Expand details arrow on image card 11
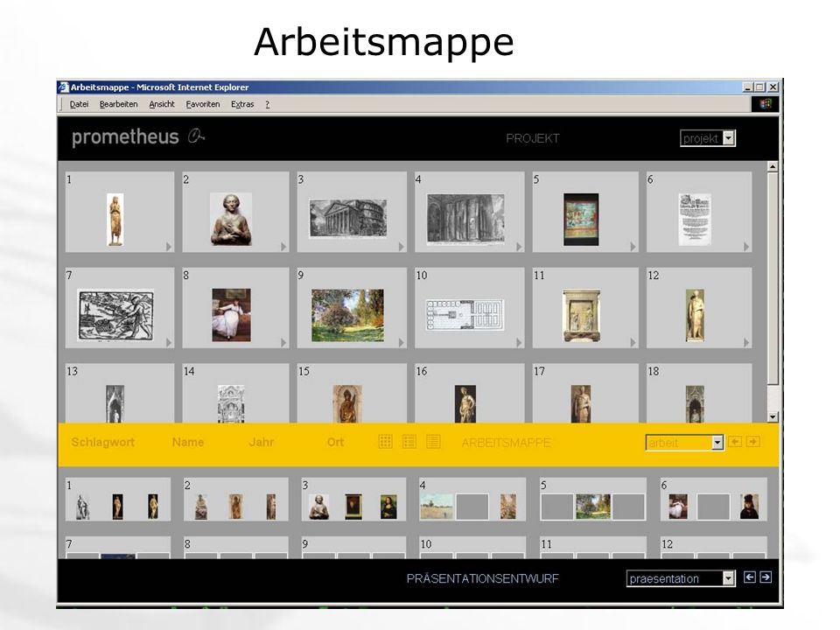The width and height of the screenshot is (840, 630). [633, 342]
